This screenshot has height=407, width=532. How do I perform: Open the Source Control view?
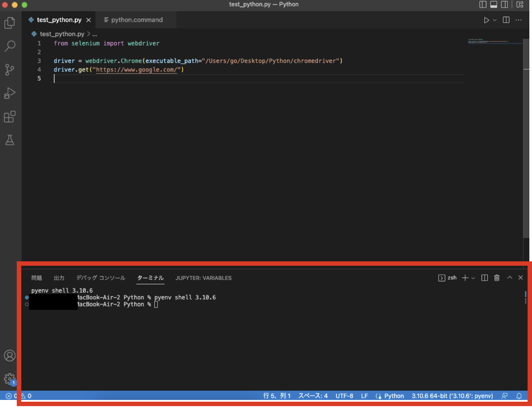(10, 70)
